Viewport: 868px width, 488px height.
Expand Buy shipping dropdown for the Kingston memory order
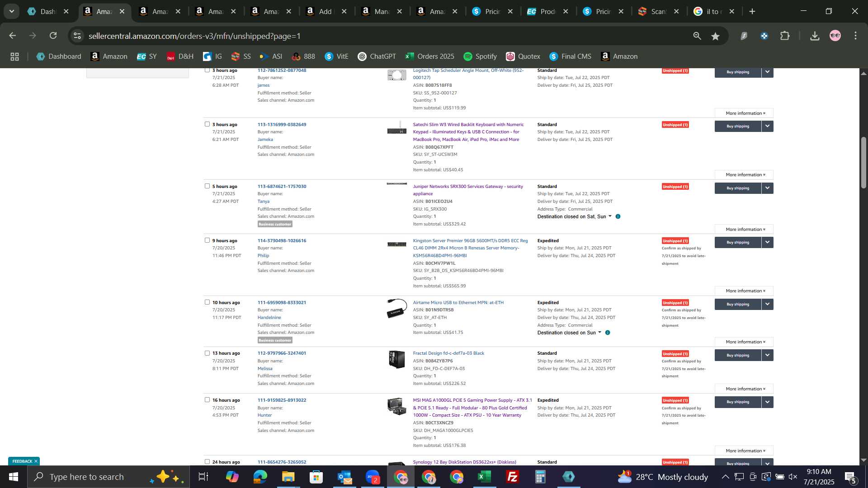pyautogui.click(x=767, y=242)
